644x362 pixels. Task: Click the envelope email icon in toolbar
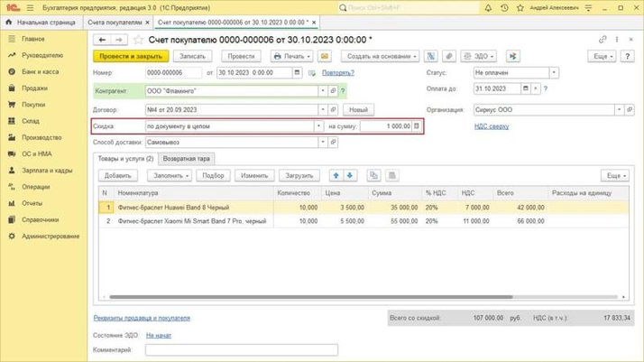pos(325,56)
